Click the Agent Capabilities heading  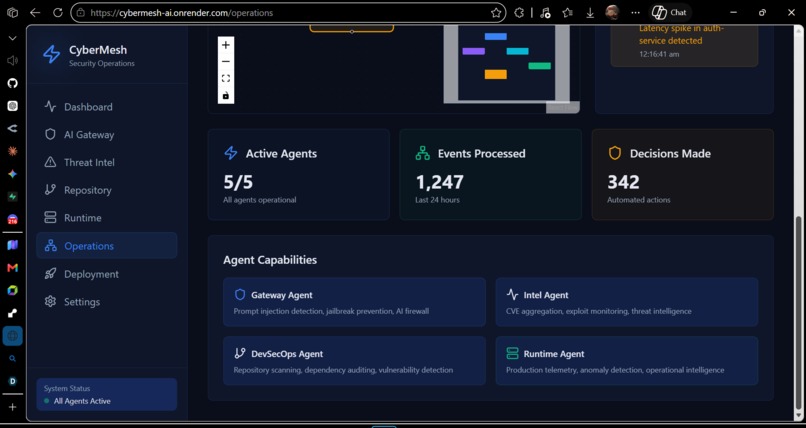pyautogui.click(x=270, y=259)
